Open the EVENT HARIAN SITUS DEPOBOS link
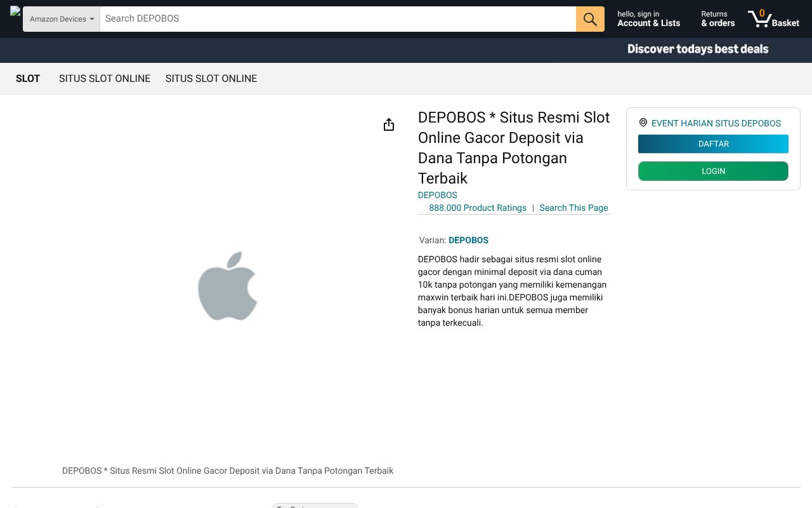Image resolution: width=812 pixels, height=508 pixels. coord(716,123)
